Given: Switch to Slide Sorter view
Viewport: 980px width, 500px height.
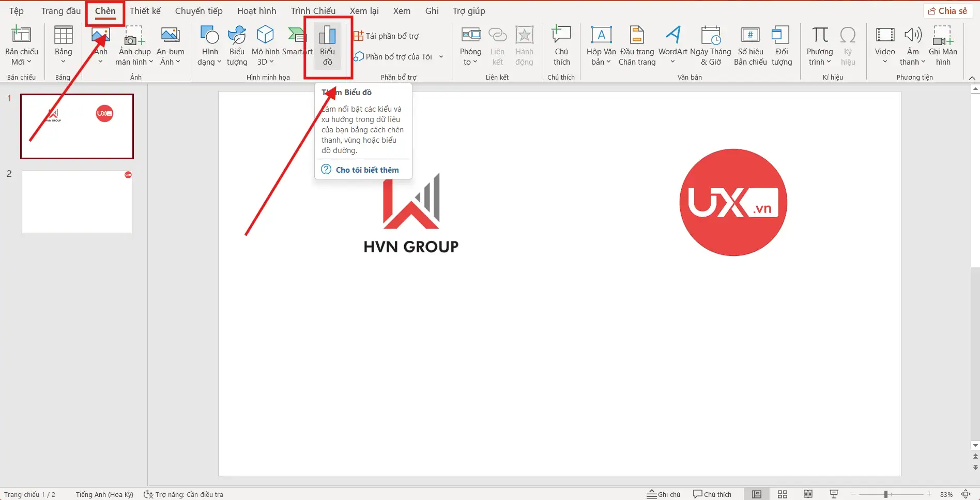Looking at the screenshot, I should (783, 494).
